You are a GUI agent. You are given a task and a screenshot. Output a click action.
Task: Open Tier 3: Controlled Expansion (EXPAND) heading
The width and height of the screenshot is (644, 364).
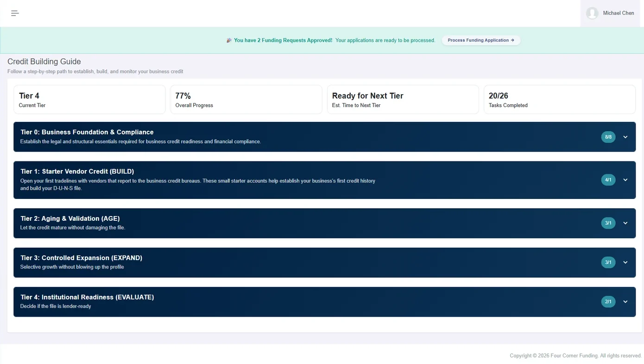point(82,258)
